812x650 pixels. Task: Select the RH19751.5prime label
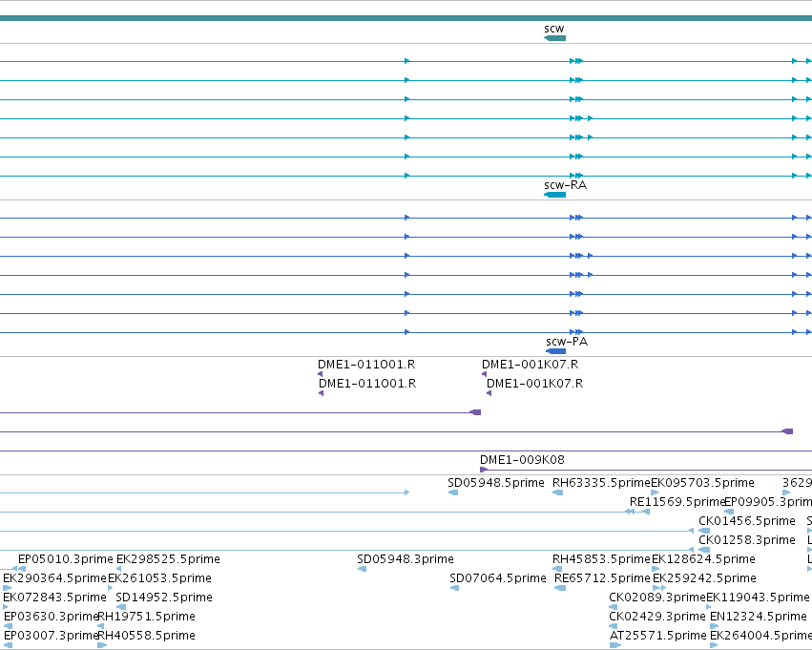click(x=147, y=617)
